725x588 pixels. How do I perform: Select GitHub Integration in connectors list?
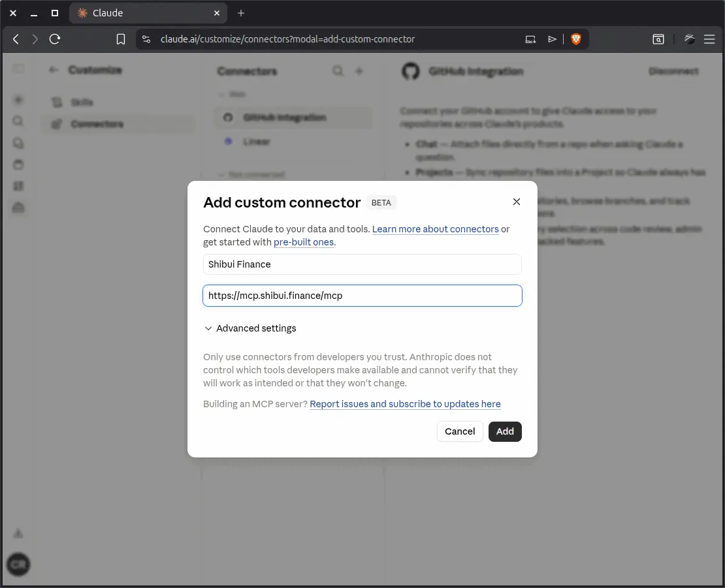click(x=293, y=117)
